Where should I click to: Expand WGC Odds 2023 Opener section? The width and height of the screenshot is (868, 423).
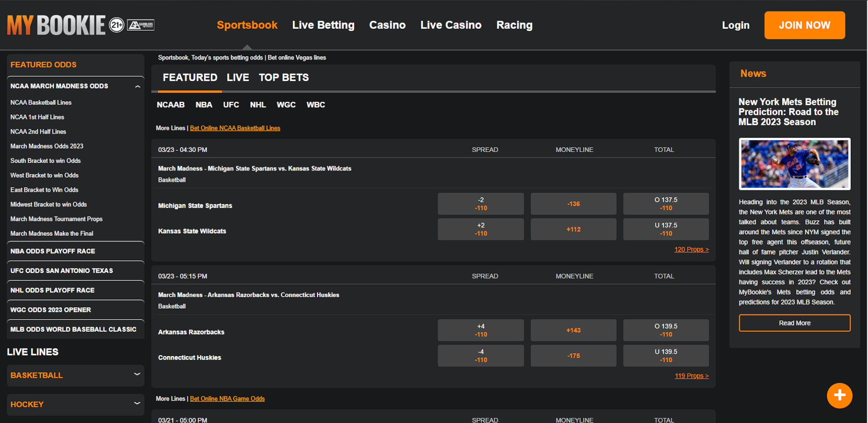pyautogui.click(x=75, y=310)
